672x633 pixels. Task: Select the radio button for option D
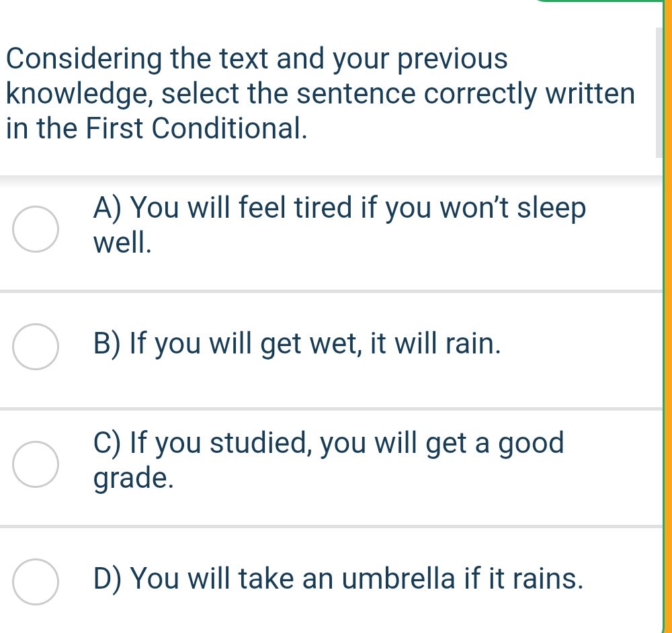[35, 582]
